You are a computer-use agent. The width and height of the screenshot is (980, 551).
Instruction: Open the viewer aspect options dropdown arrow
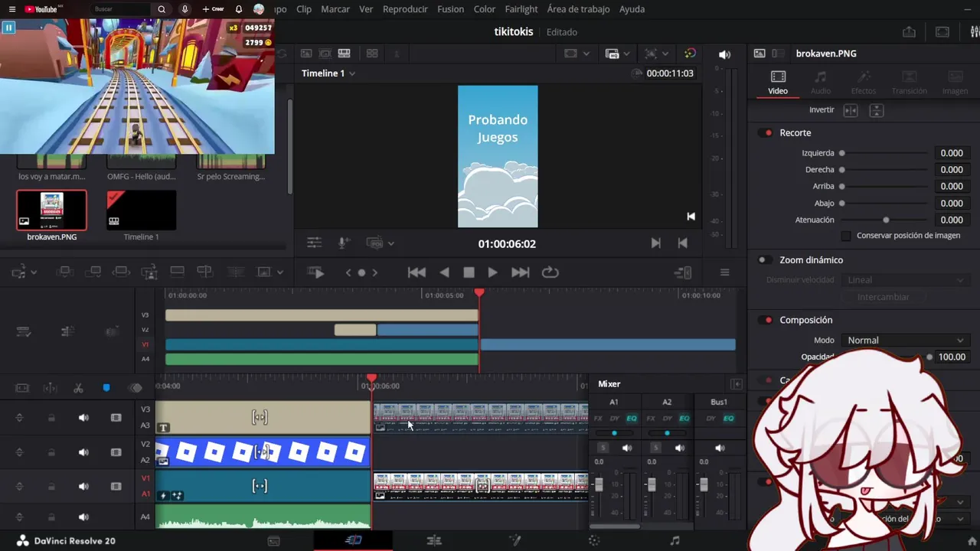(x=586, y=54)
